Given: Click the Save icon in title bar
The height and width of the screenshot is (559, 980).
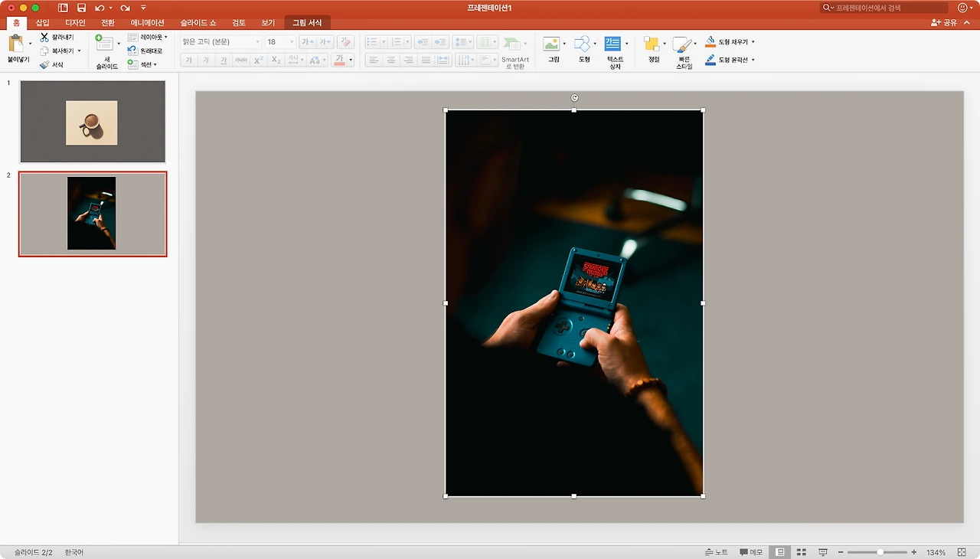Looking at the screenshot, I should pyautogui.click(x=81, y=8).
